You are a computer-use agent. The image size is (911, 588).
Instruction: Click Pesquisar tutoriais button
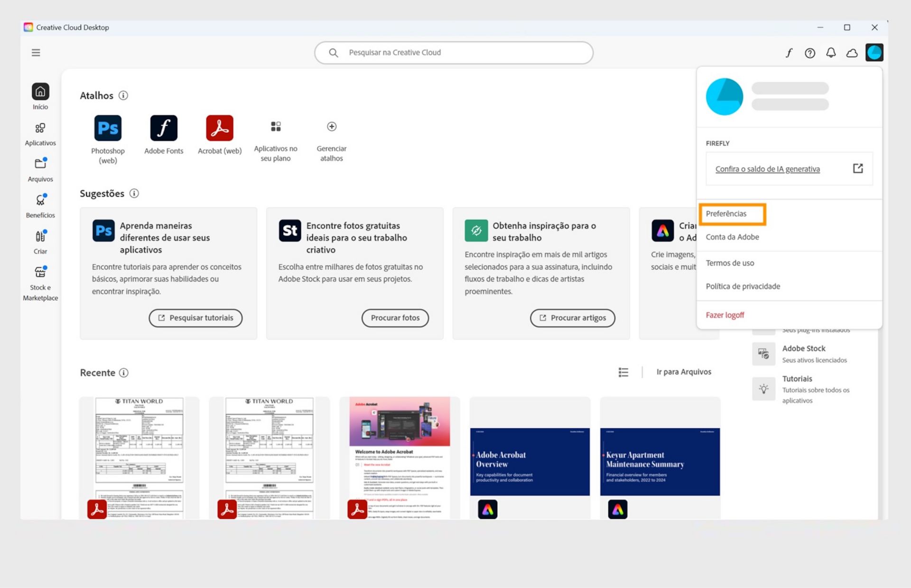(x=195, y=318)
